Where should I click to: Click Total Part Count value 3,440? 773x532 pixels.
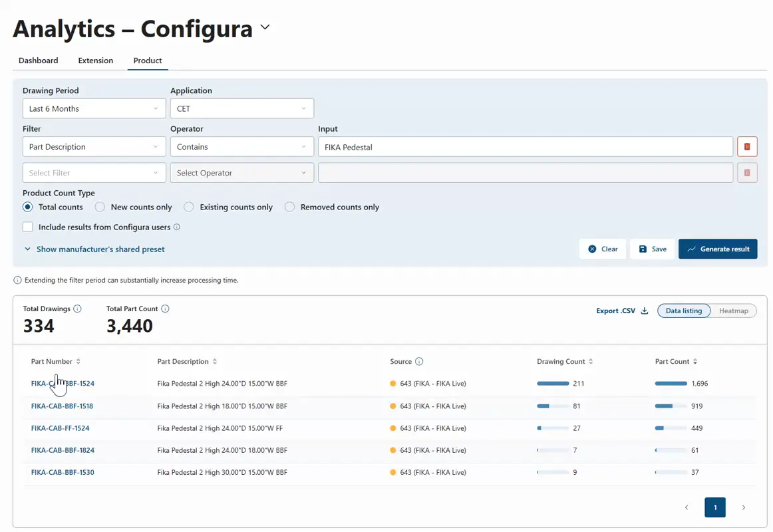pos(130,326)
